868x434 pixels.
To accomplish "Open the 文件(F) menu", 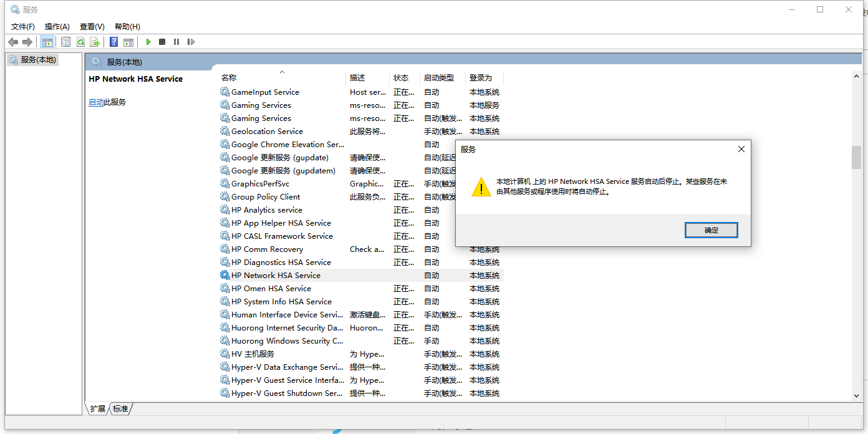I will [x=22, y=26].
